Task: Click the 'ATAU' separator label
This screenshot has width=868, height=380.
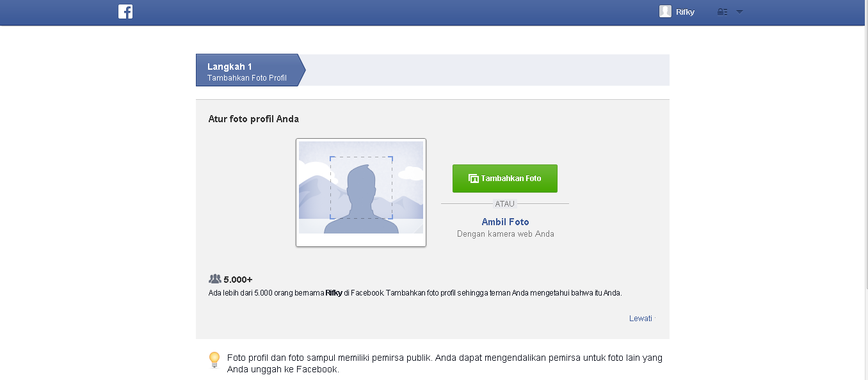Action: 504,204
